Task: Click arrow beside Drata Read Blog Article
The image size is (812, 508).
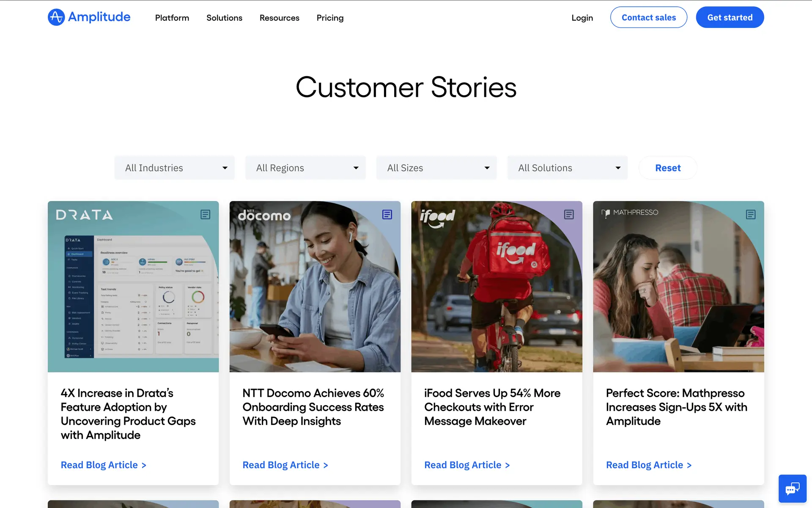Action: 144,465
